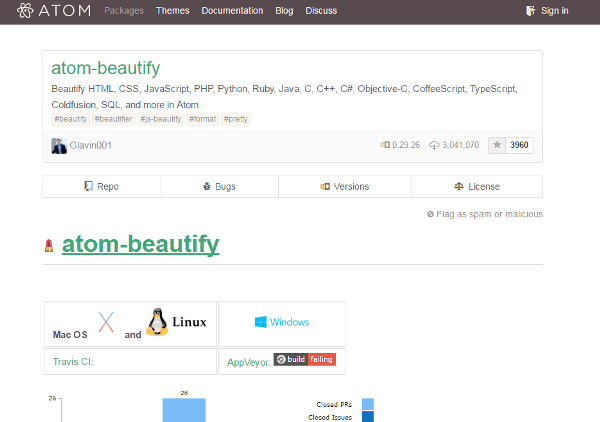Click the Closed Issues legend color swatch
Image resolution: width=600 pixels, height=422 pixels.
point(368,417)
